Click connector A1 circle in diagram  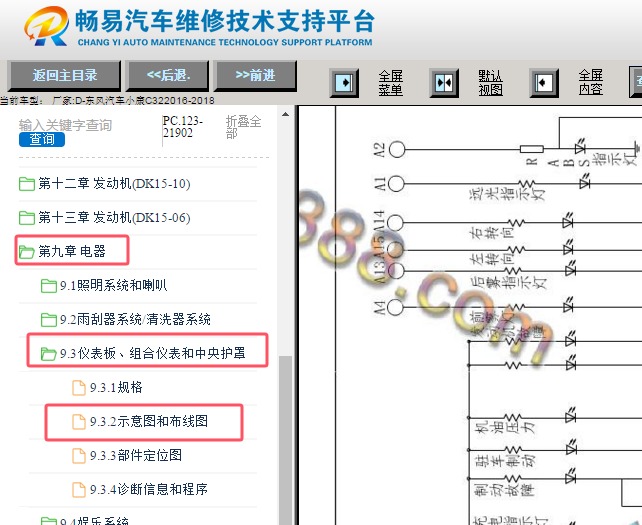pyautogui.click(x=396, y=183)
